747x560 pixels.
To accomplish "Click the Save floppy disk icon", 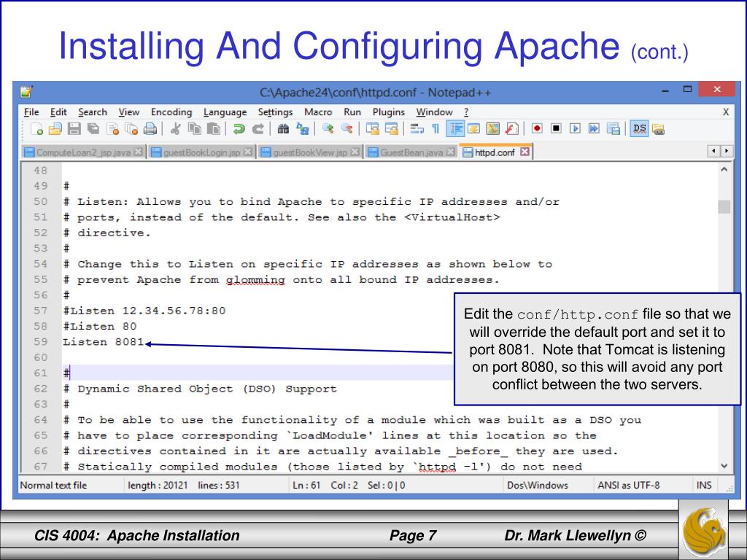I will [74, 128].
